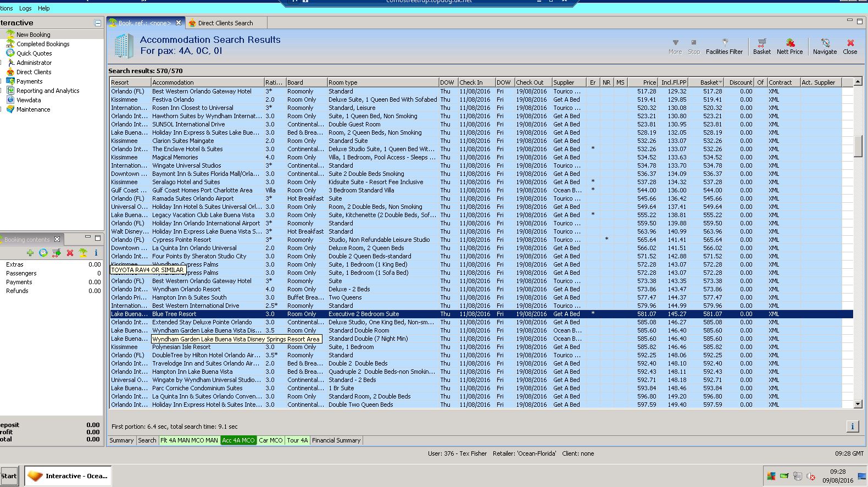Image resolution: width=868 pixels, height=487 pixels.
Task: Open the Navigate compass tool
Action: click(x=825, y=46)
